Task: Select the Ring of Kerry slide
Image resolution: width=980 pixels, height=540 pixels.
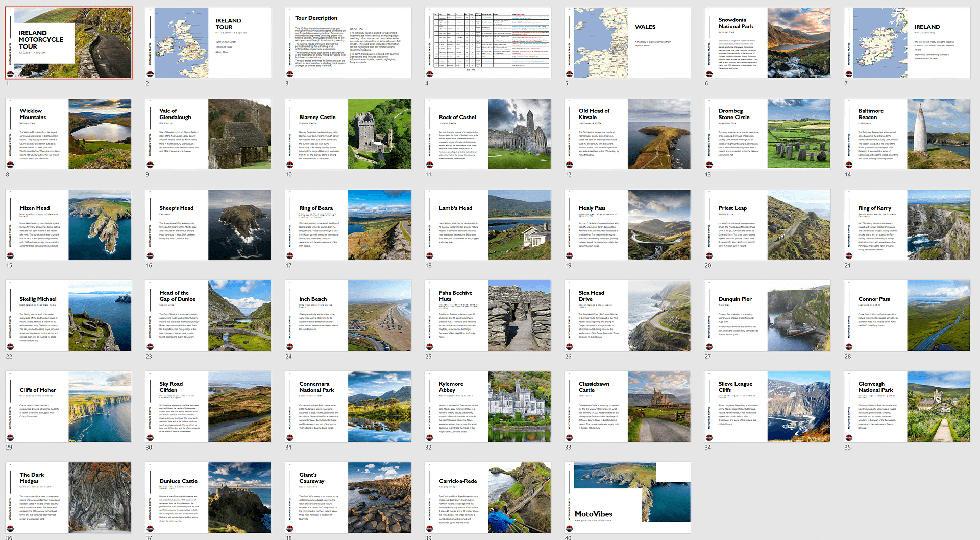Action: tap(907, 225)
